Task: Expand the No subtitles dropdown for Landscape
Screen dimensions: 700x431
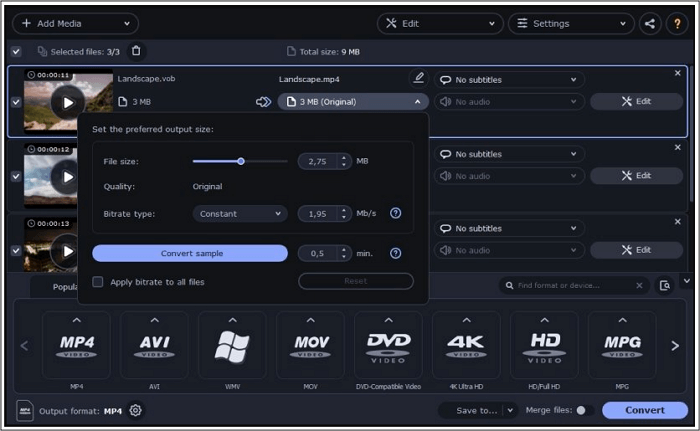Action: click(x=508, y=80)
